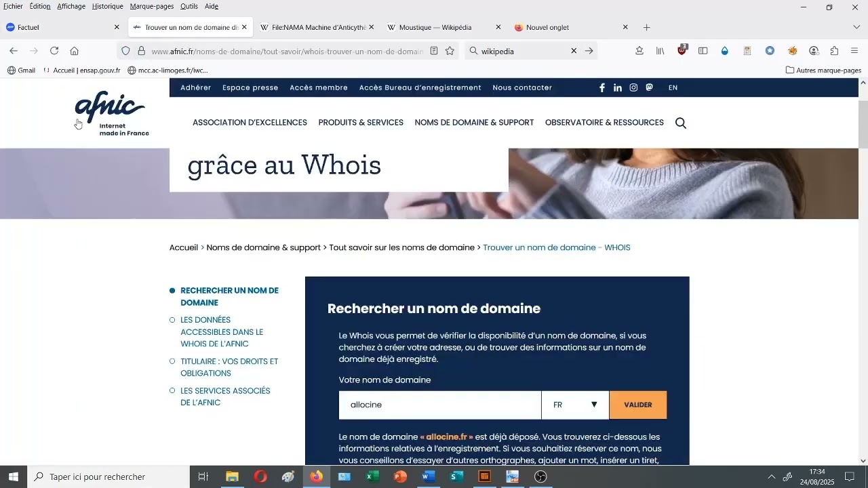
Task: Show the sidebar panel icon
Action: pos(703,51)
